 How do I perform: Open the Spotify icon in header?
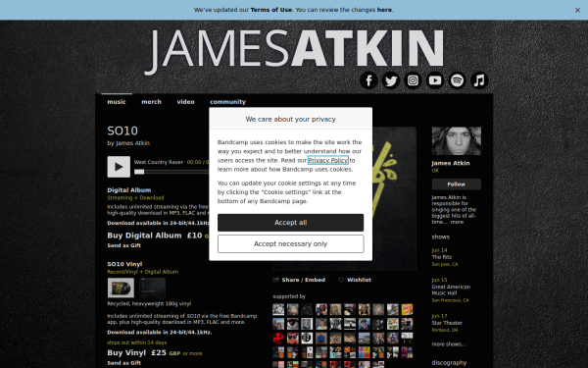click(x=457, y=80)
